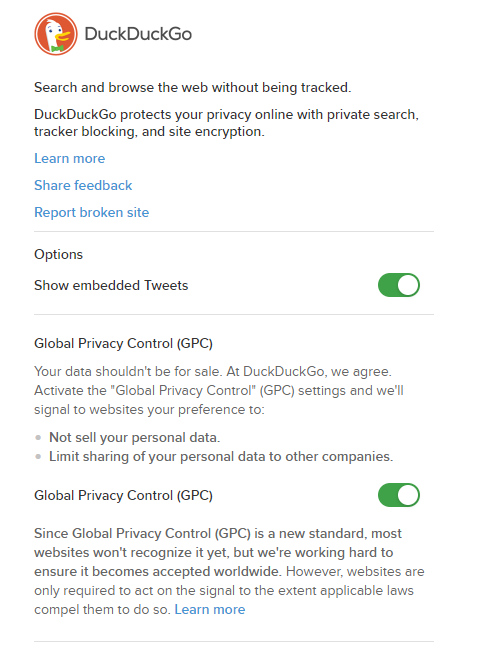The width and height of the screenshot is (485, 649).
Task: Click the 'Since Global Privacy Control' explanation paragraph
Action: click(x=229, y=572)
